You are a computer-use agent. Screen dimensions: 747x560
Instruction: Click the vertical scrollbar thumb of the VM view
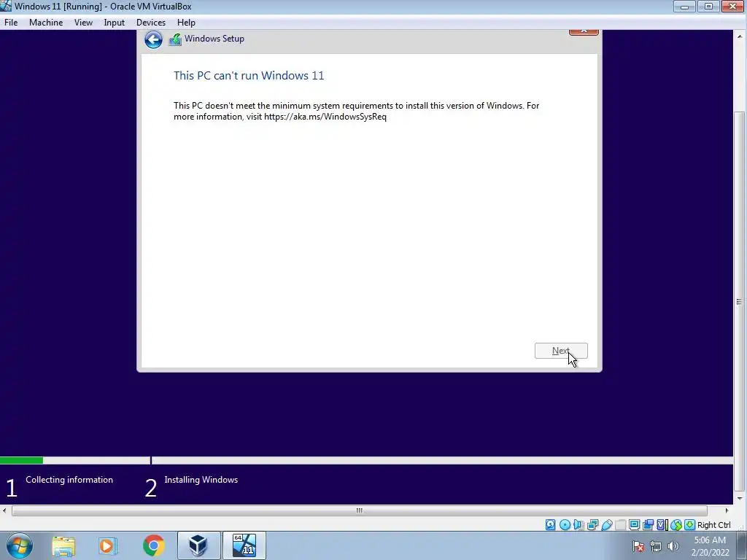pyautogui.click(x=740, y=301)
